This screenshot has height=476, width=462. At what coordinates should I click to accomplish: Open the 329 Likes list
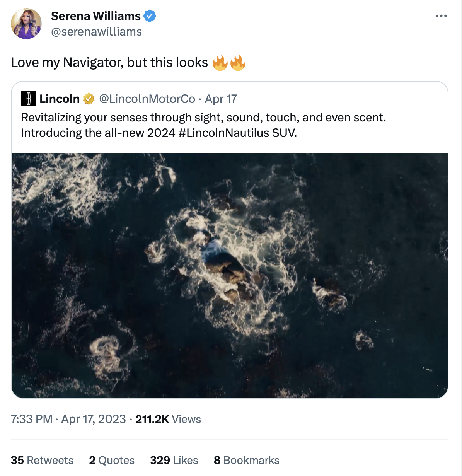[x=174, y=460]
